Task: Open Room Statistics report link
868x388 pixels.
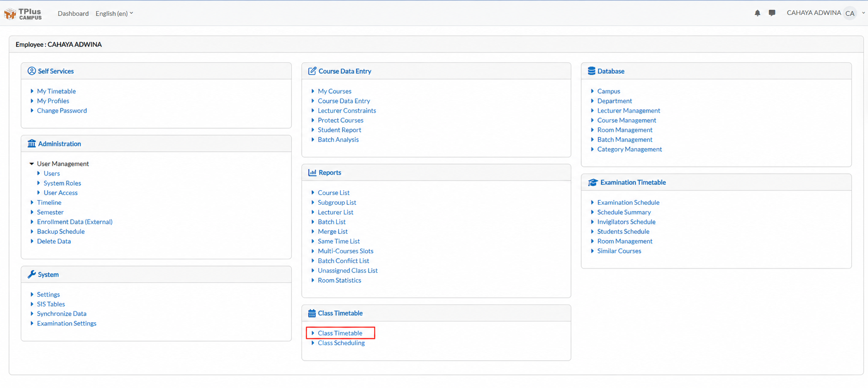Action: tap(339, 280)
